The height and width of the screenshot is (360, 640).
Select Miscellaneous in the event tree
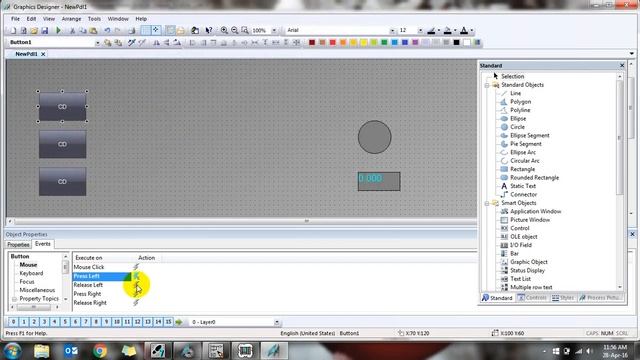37,290
